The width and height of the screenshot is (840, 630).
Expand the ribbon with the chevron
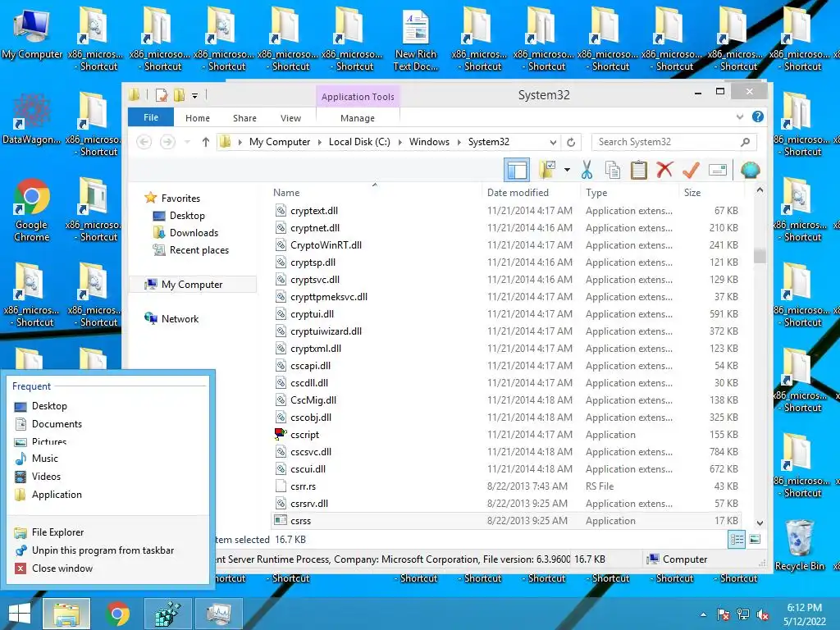click(x=739, y=116)
